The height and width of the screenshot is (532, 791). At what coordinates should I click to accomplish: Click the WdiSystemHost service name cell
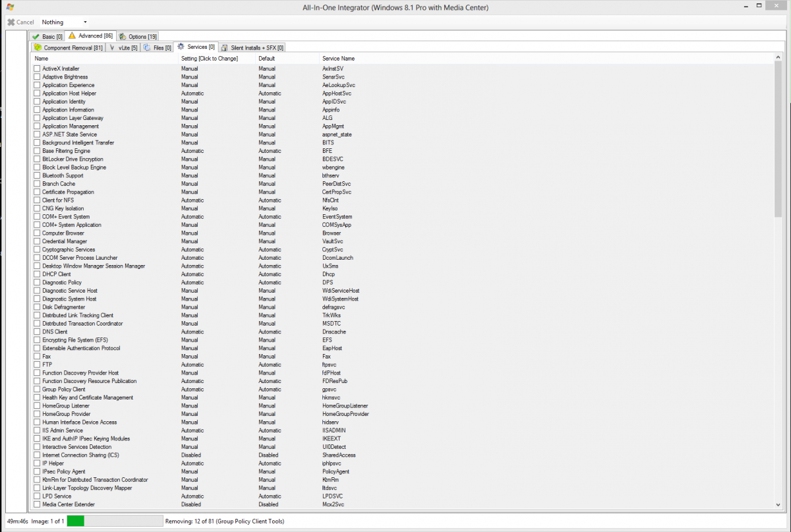340,299
